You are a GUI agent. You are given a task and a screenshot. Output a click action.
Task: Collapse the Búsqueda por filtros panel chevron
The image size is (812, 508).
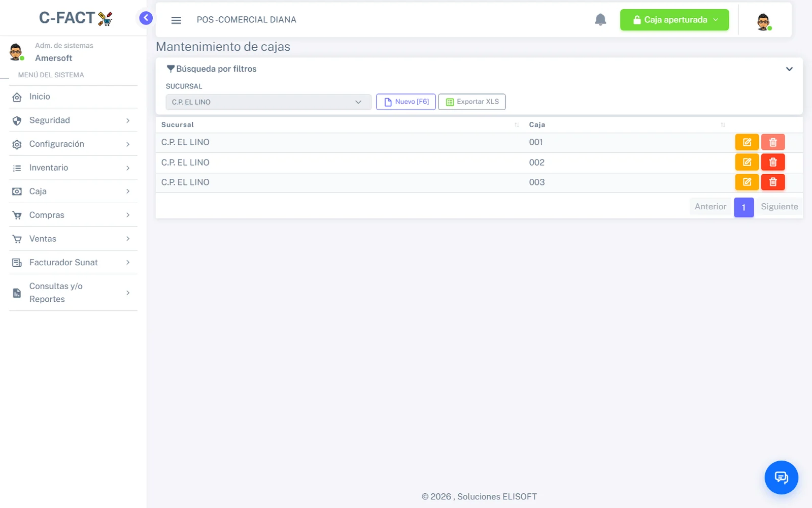789,69
